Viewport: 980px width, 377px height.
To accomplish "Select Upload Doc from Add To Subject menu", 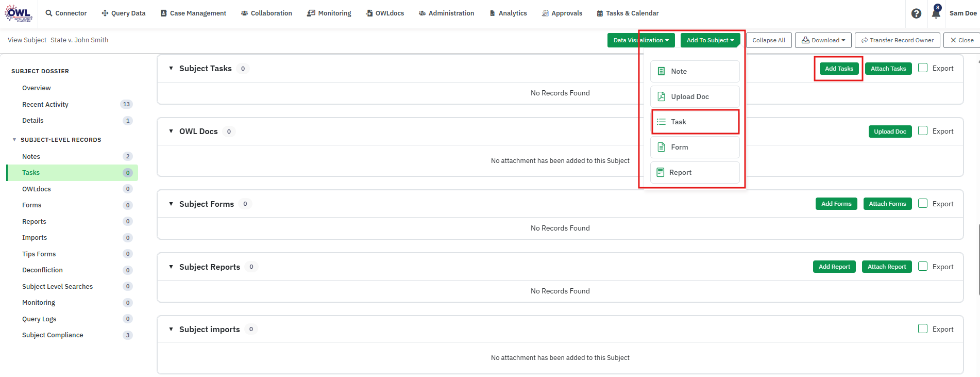I will (695, 96).
